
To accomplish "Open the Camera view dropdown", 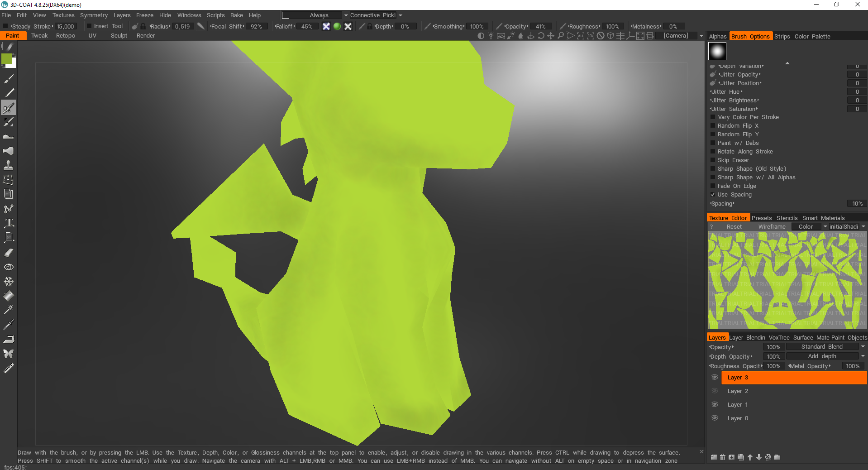I will point(701,36).
